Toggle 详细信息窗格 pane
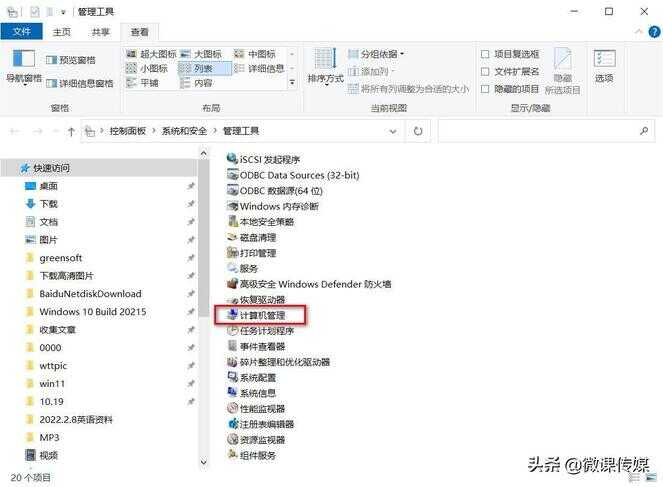The height and width of the screenshot is (487, 663). click(80, 83)
